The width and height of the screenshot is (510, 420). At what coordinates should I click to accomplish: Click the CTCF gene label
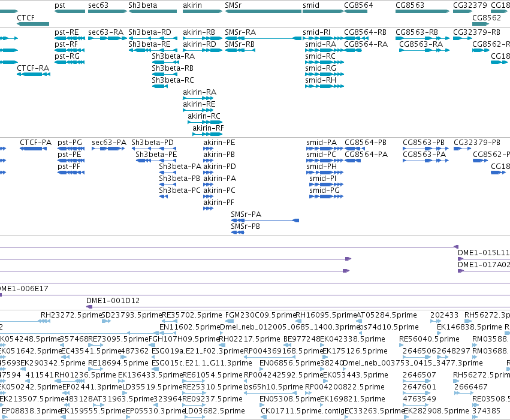pos(26,18)
